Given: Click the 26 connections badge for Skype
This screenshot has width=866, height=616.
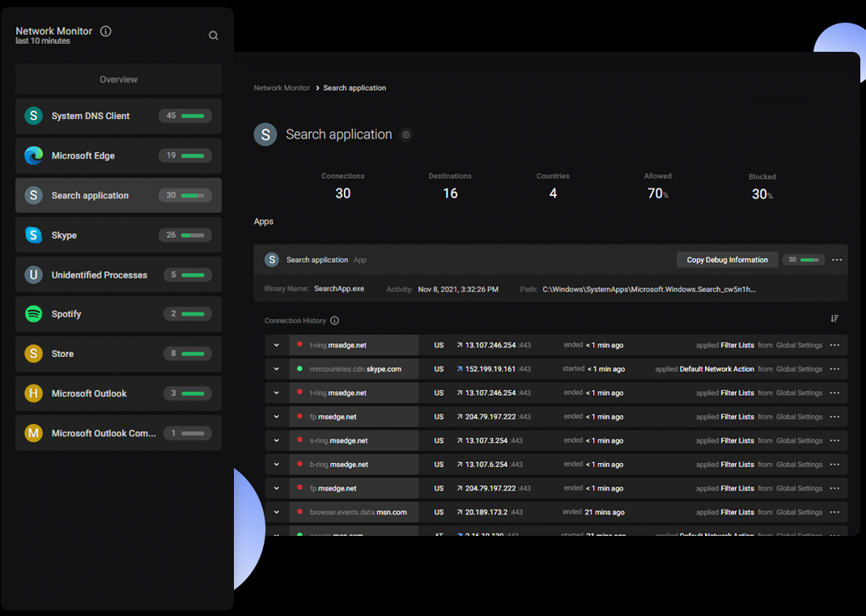Looking at the screenshot, I should pos(185,235).
